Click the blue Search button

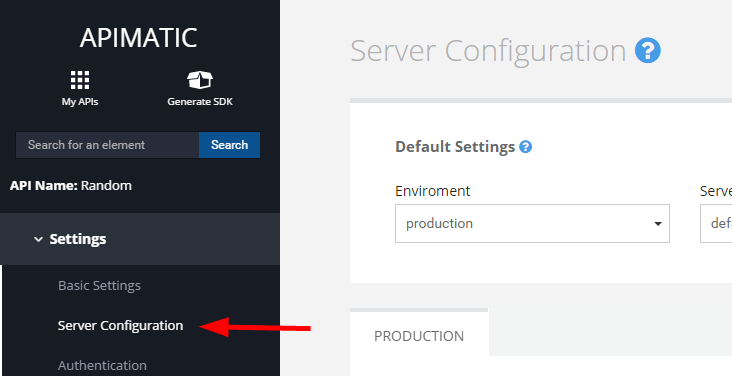coord(229,145)
